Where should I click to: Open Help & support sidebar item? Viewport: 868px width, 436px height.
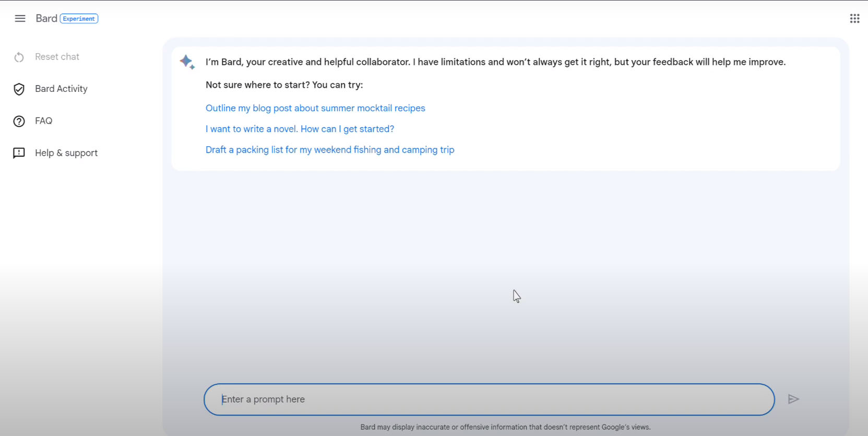point(66,153)
